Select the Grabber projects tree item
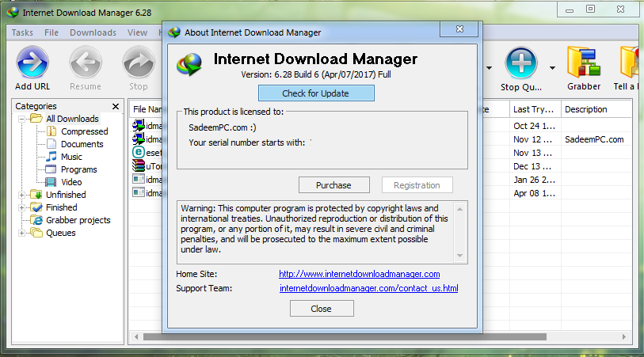 click(x=78, y=220)
